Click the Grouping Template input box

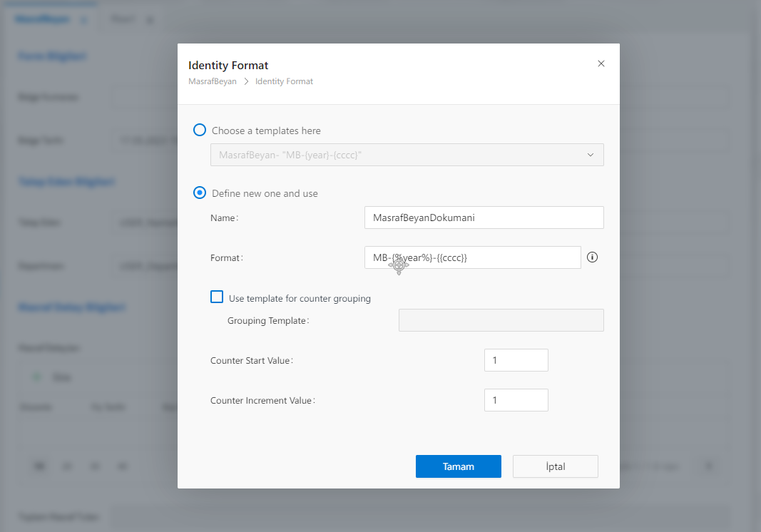coord(501,320)
